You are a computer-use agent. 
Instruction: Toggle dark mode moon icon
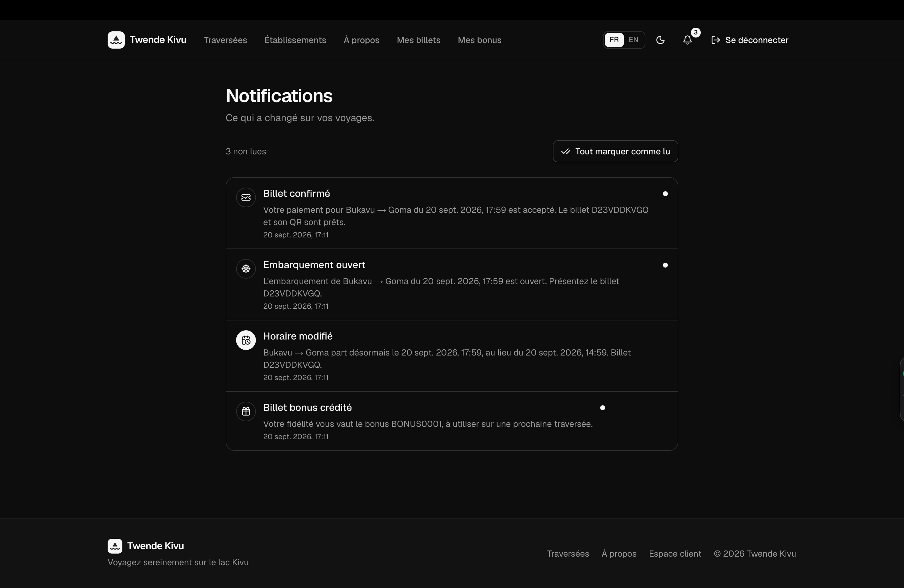click(x=660, y=40)
